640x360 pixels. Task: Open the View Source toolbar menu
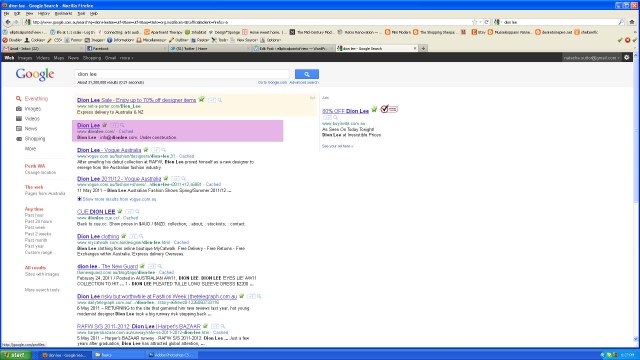(244, 40)
